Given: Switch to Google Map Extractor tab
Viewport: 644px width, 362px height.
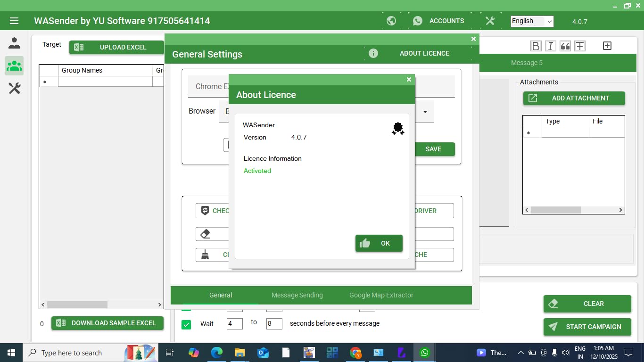Looking at the screenshot, I should 381,295.
